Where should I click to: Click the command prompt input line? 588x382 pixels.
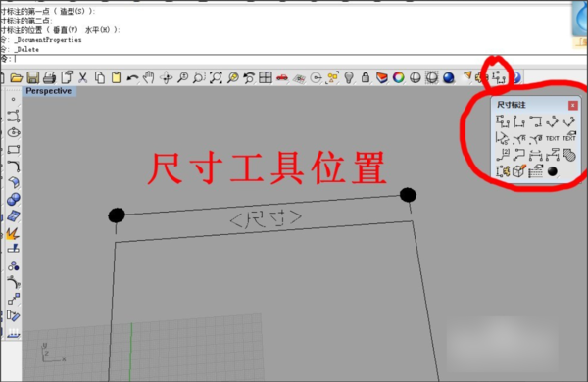[294, 59]
